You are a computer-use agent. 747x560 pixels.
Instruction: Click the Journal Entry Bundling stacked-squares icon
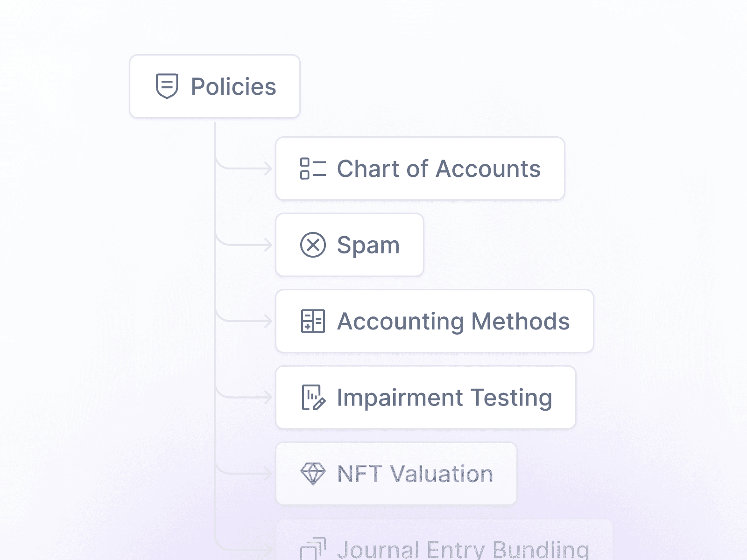pos(313,549)
